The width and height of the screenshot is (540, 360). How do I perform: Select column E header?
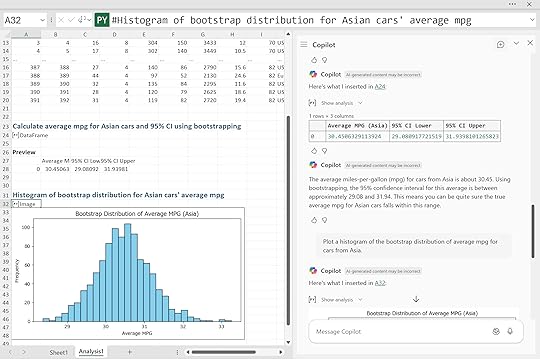point(144,34)
